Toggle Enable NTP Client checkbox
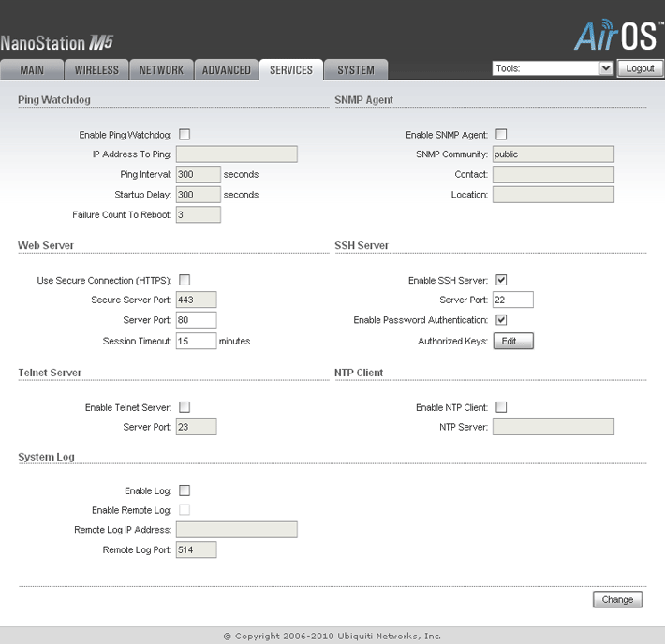 click(501, 407)
